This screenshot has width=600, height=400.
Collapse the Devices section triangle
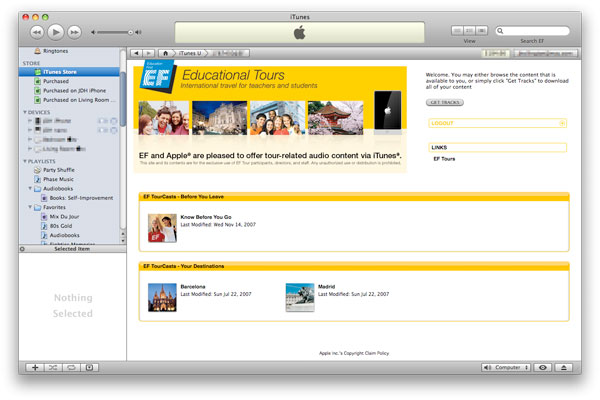tap(25, 112)
